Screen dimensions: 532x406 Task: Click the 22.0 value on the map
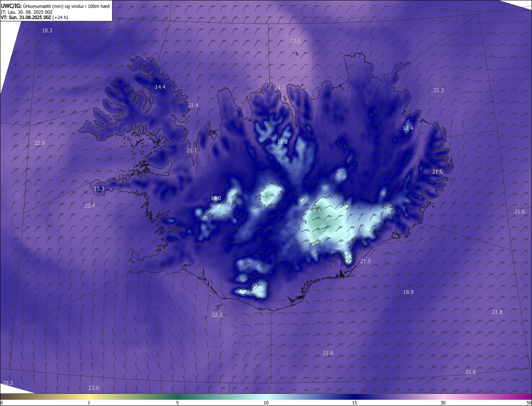[x=94, y=388]
